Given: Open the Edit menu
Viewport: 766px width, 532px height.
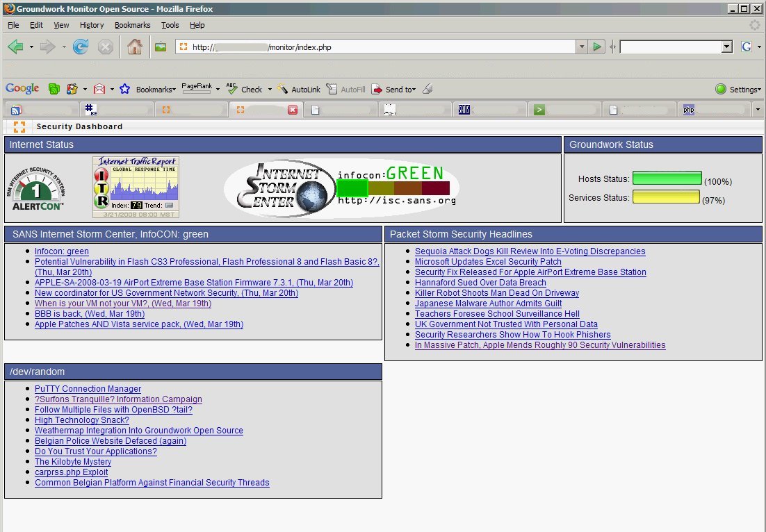Looking at the screenshot, I should pyautogui.click(x=36, y=25).
